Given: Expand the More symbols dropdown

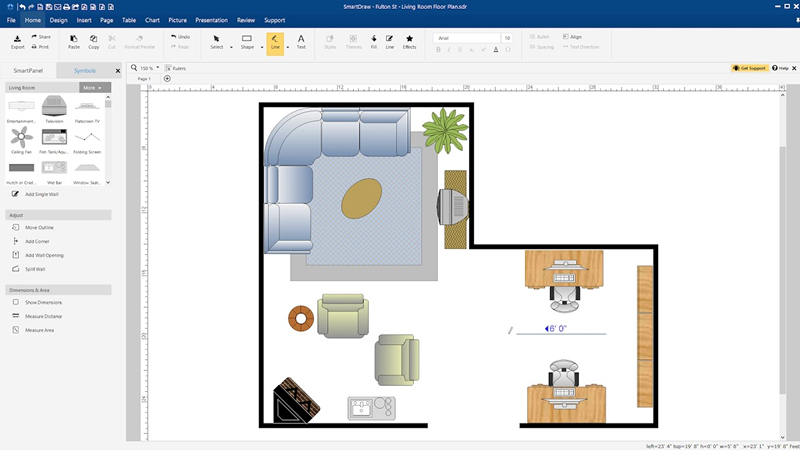Looking at the screenshot, I should coord(95,88).
